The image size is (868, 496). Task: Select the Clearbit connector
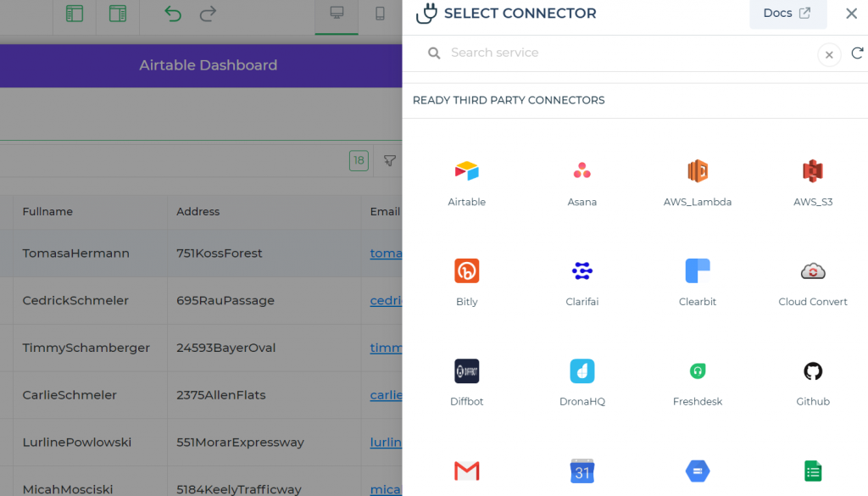(698, 271)
